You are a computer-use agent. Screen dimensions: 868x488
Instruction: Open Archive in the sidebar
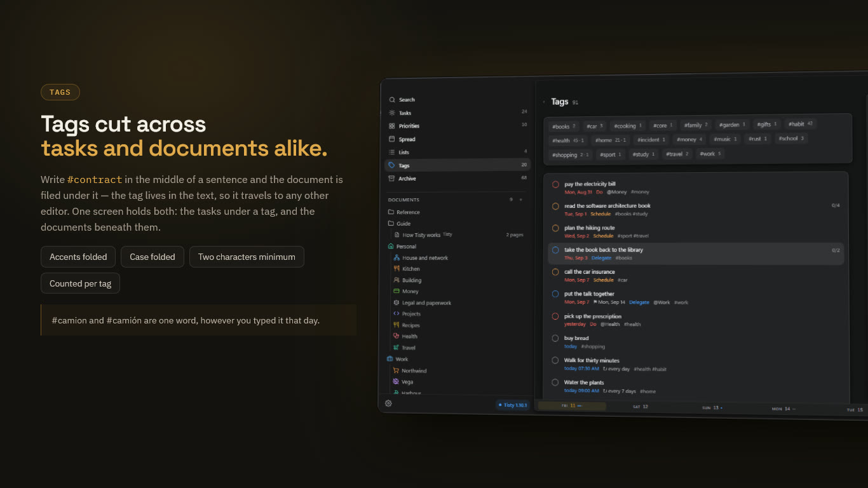coord(458,179)
